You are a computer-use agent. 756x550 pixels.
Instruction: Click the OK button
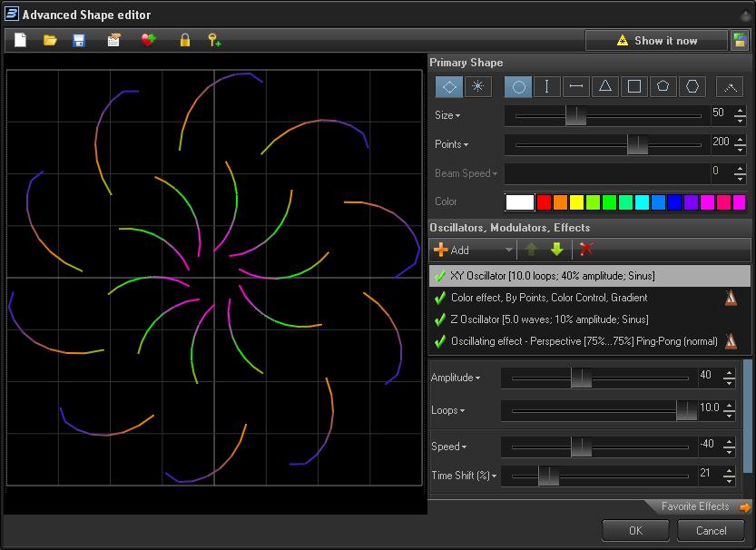tap(635, 530)
